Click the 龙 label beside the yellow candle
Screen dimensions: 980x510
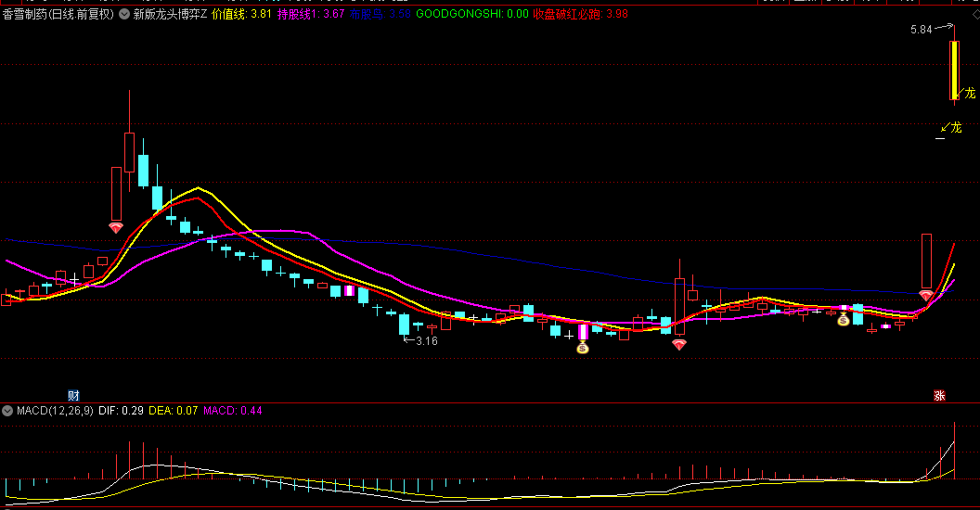coord(970,94)
